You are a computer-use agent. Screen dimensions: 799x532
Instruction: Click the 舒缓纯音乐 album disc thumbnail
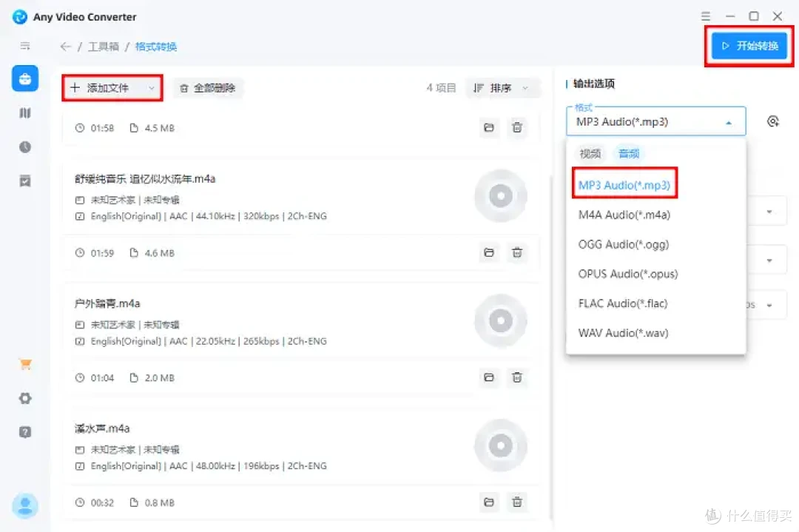(500, 195)
